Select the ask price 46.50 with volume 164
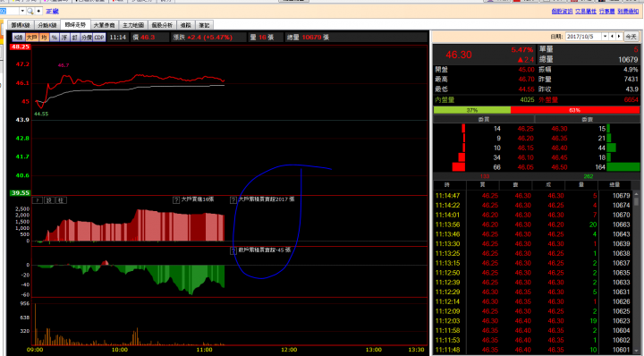 588,167
